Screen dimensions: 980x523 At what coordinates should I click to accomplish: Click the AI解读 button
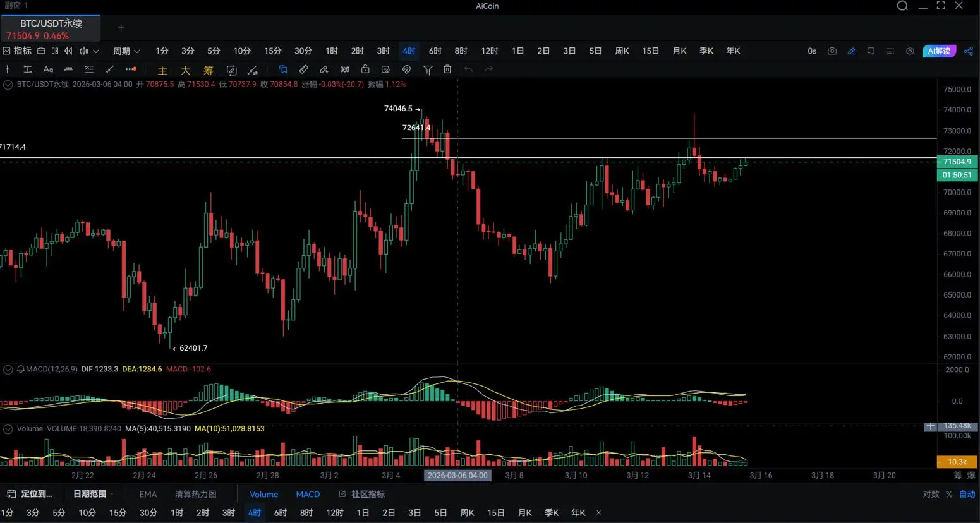(x=939, y=51)
